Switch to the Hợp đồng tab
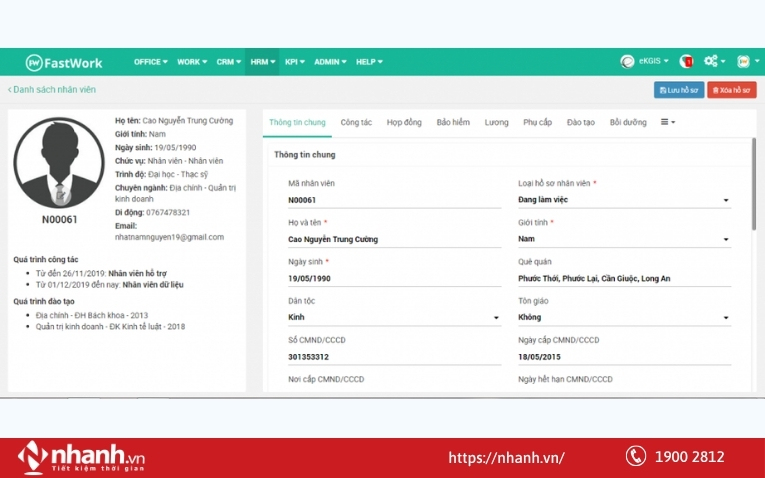This screenshot has height=478, width=765. [x=404, y=122]
